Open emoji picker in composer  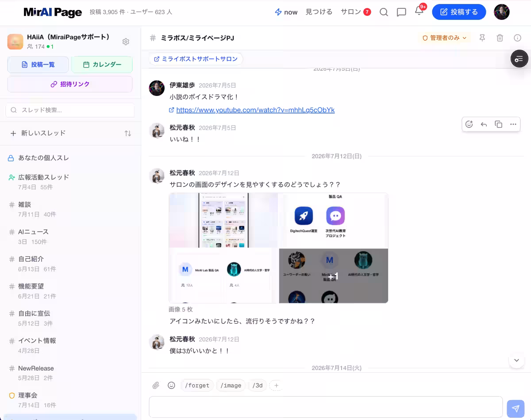(x=171, y=386)
